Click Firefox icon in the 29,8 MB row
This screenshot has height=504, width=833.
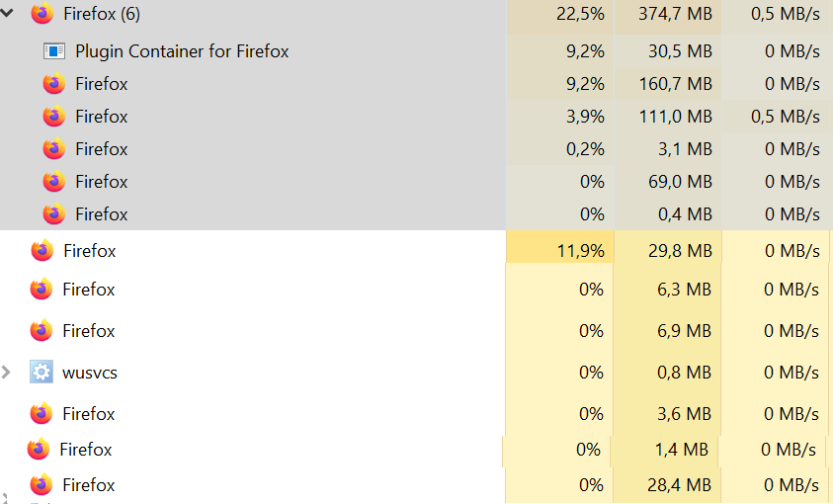pos(42,251)
